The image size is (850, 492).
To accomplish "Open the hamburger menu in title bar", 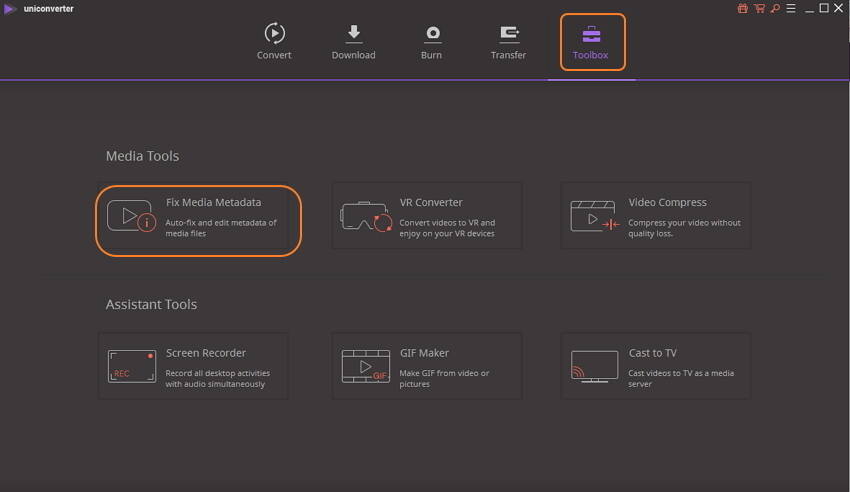I will coord(791,8).
